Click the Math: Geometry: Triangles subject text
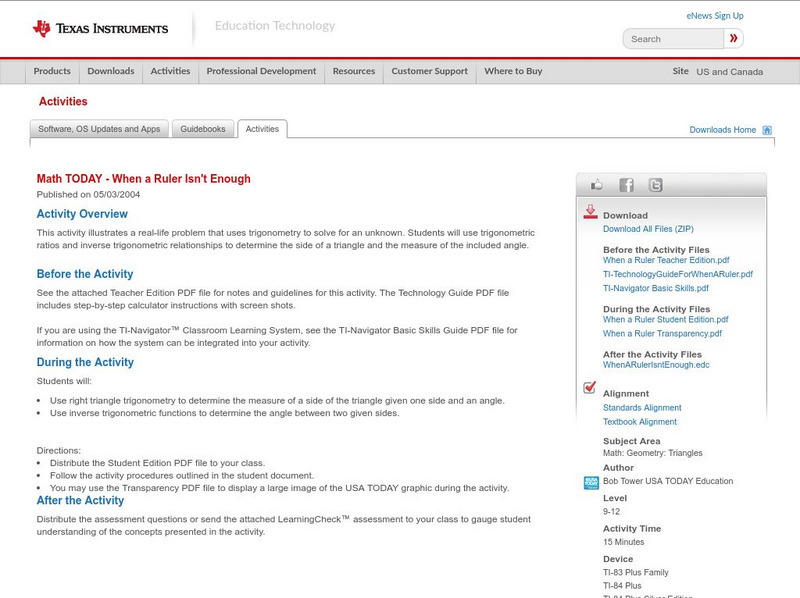Image resolution: width=800 pixels, height=598 pixels. click(x=653, y=453)
